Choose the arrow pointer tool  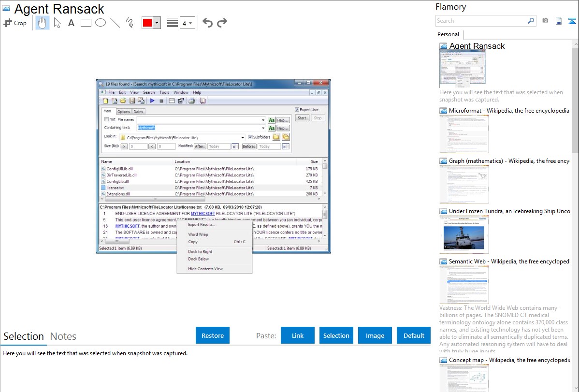point(57,23)
